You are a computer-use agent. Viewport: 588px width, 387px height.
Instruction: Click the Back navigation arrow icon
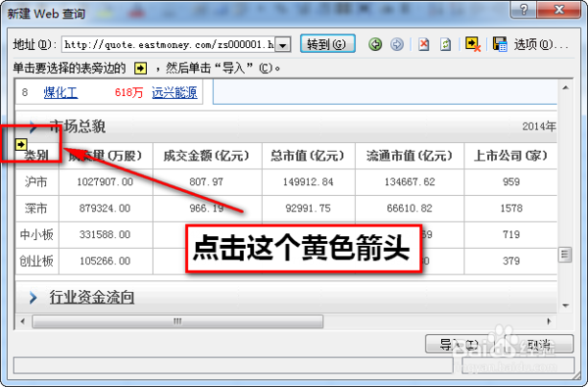click(375, 44)
